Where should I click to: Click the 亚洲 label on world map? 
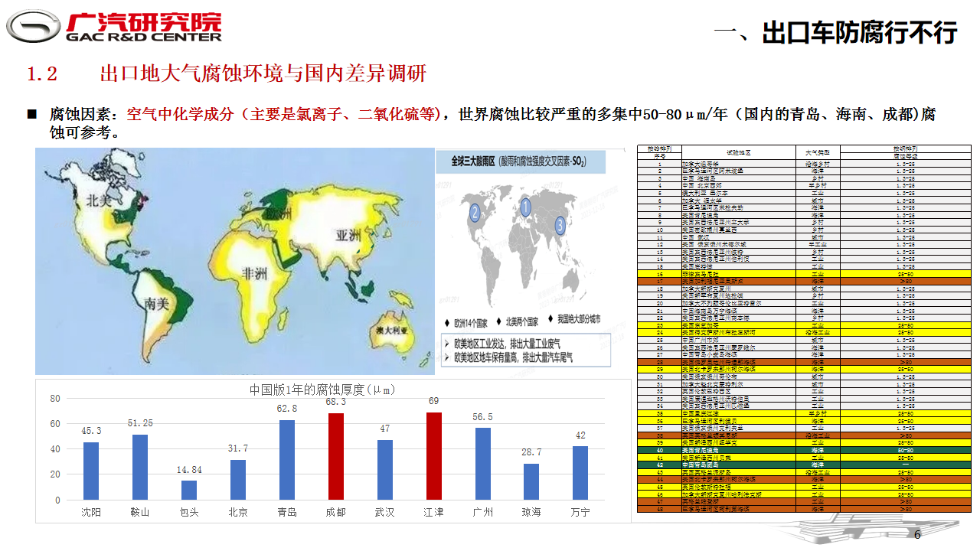348,236
